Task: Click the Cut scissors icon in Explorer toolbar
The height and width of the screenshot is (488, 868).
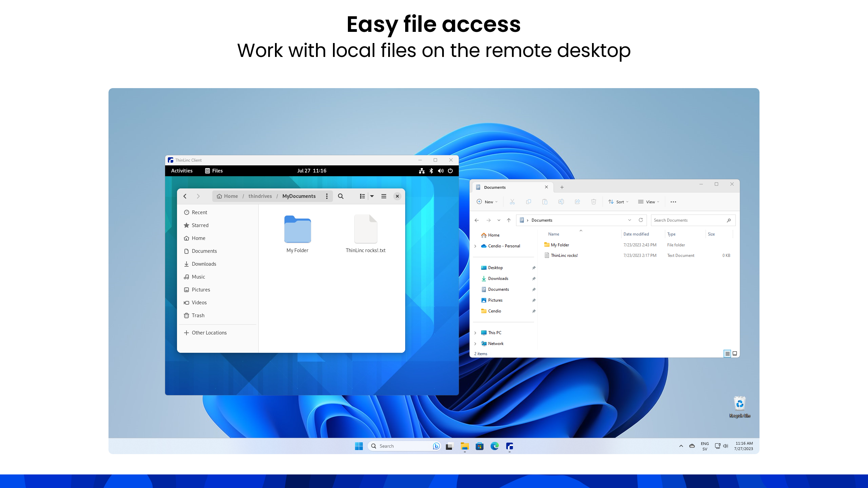Action: (512, 202)
